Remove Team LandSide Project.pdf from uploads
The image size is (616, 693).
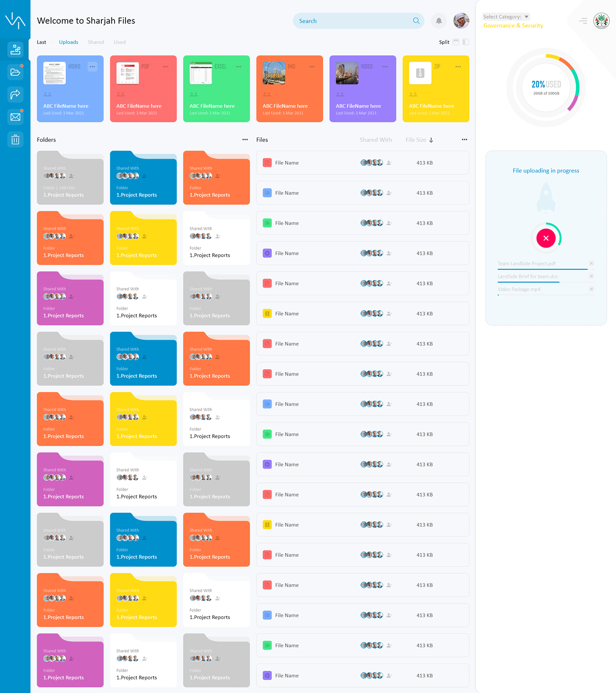point(591,263)
